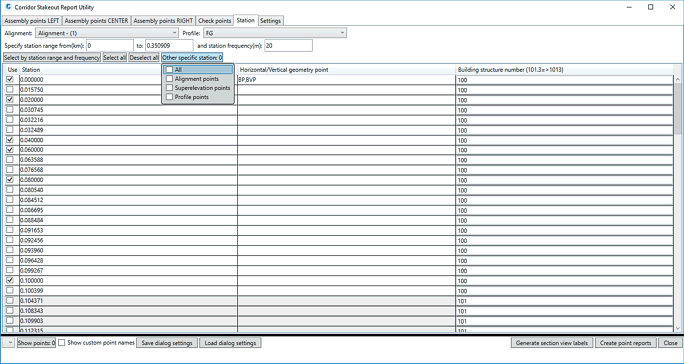Toggle the Other specific station dropdown

pos(192,58)
